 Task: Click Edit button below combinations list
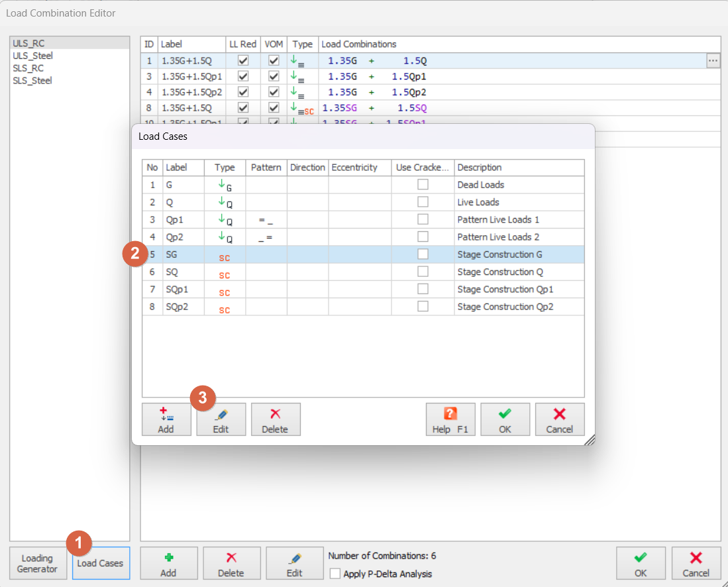click(294, 564)
